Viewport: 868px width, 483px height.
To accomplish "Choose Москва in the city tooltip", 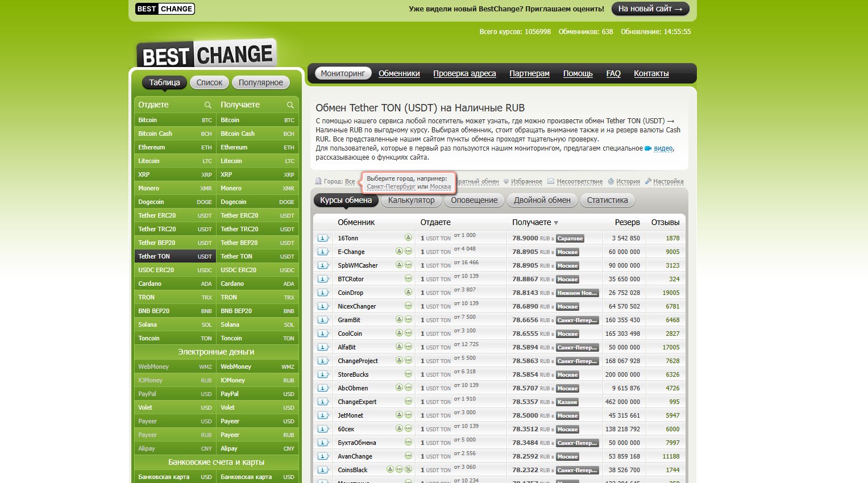I will 441,186.
